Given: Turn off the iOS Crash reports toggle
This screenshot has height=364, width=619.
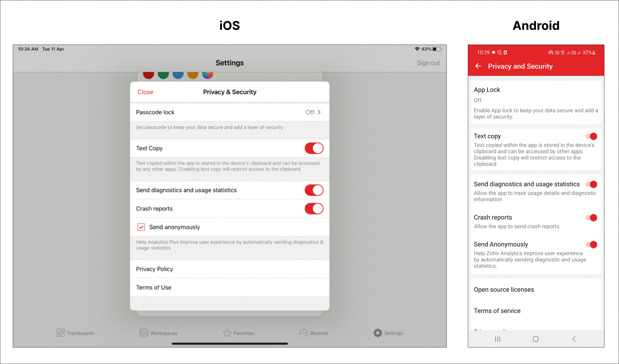Looking at the screenshot, I should pyautogui.click(x=314, y=209).
